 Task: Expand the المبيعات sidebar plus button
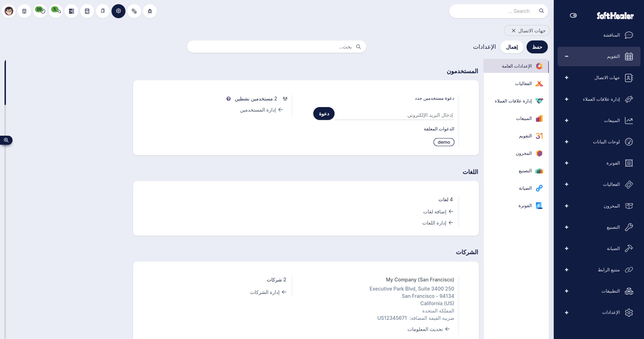point(567,121)
